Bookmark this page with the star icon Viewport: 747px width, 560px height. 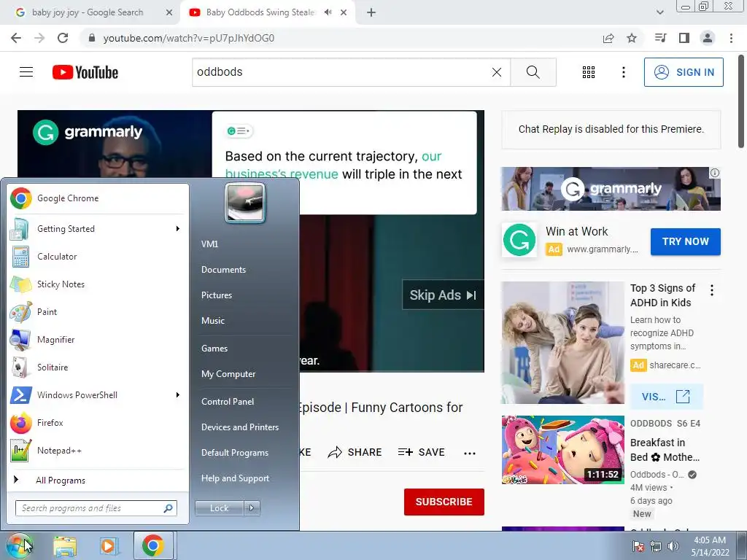pyautogui.click(x=632, y=38)
